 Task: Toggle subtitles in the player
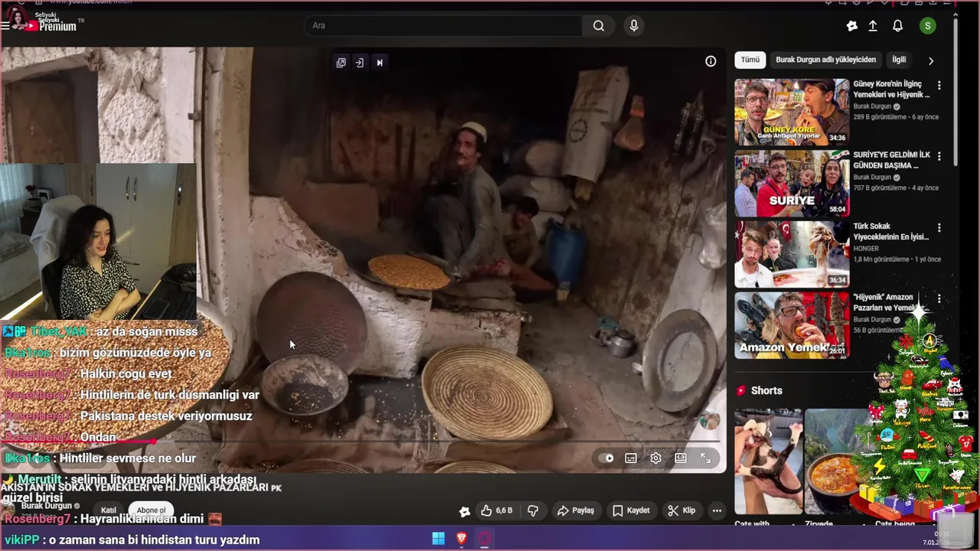pos(631,458)
